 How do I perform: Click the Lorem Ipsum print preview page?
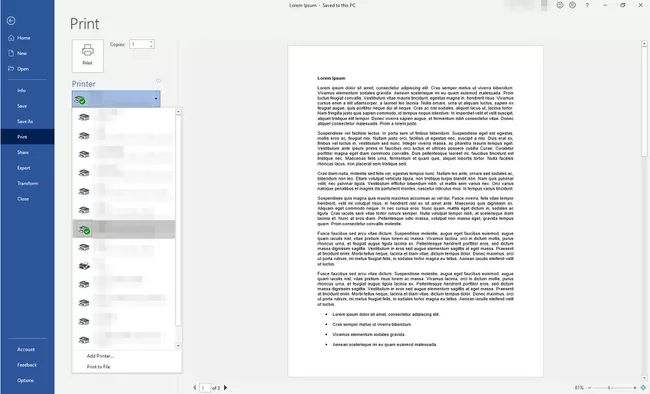tap(415, 211)
